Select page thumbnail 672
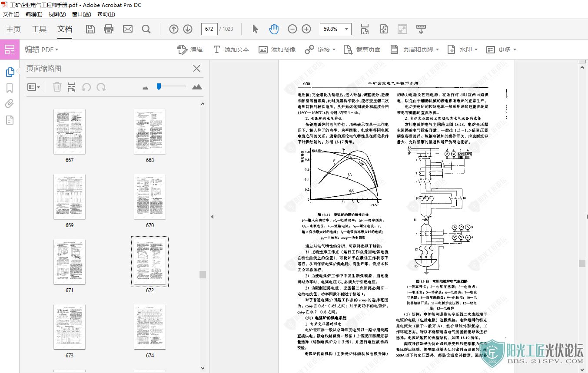Viewport: 588px width, 373px height. point(150,261)
